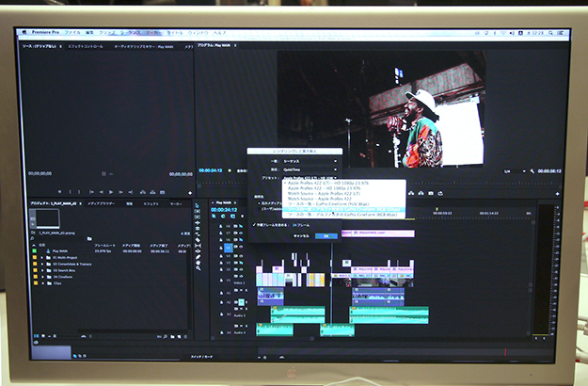Toggle lock on track A1
588x386 pixels.
pyautogui.click(x=221, y=292)
